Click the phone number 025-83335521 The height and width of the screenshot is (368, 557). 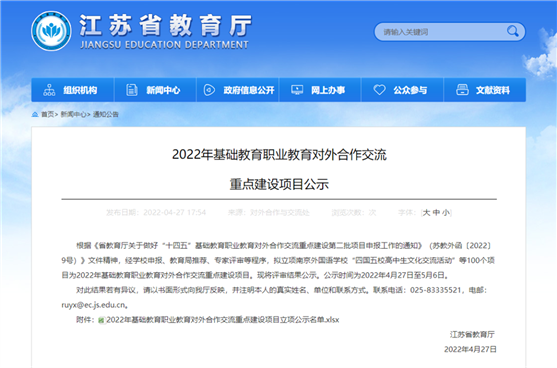(435, 290)
